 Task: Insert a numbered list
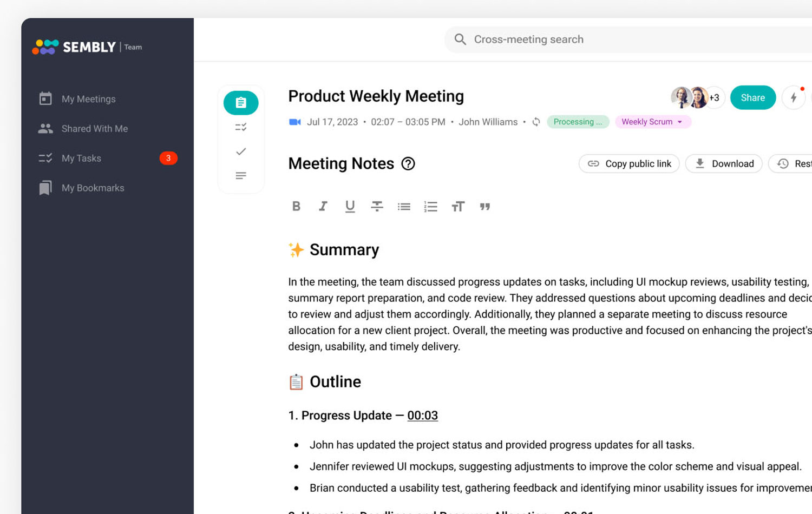pyautogui.click(x=431, y=206)
